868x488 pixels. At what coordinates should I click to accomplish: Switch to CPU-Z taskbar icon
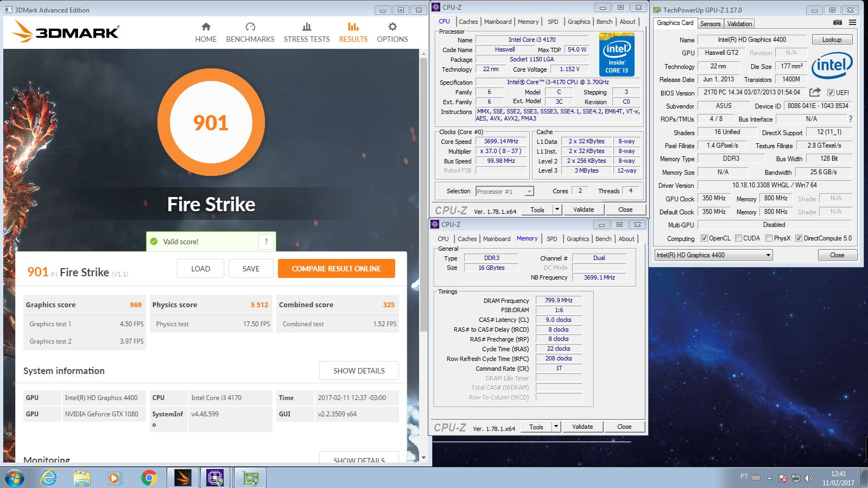pos(216,478)
